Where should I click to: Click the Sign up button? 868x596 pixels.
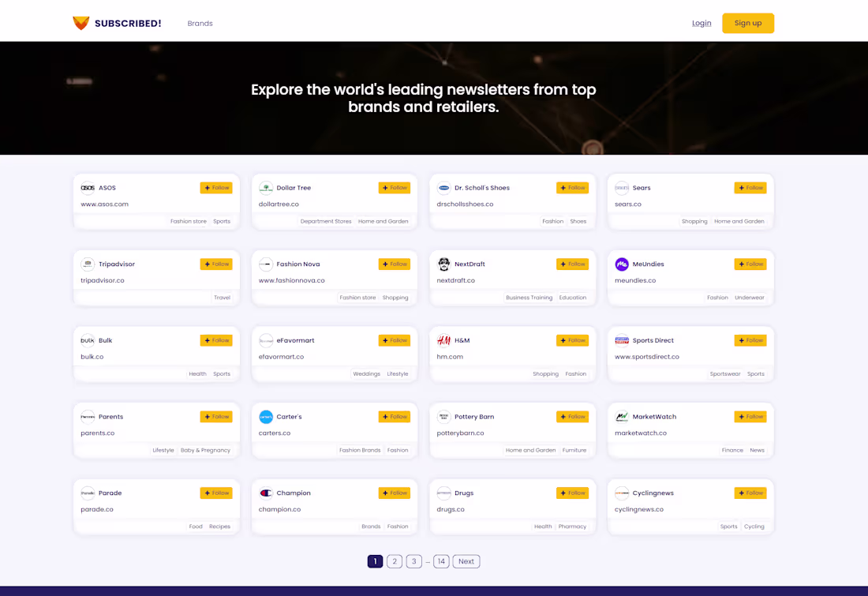[x=747, y=23]
